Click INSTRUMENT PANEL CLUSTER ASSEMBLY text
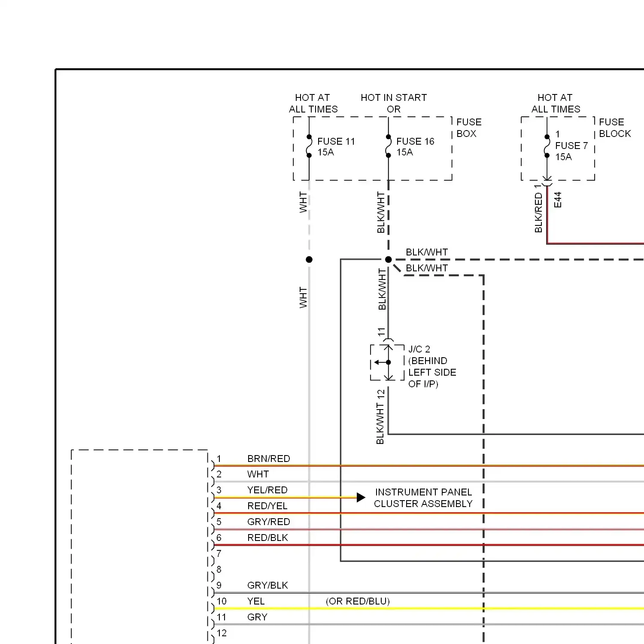 point(423,498)
